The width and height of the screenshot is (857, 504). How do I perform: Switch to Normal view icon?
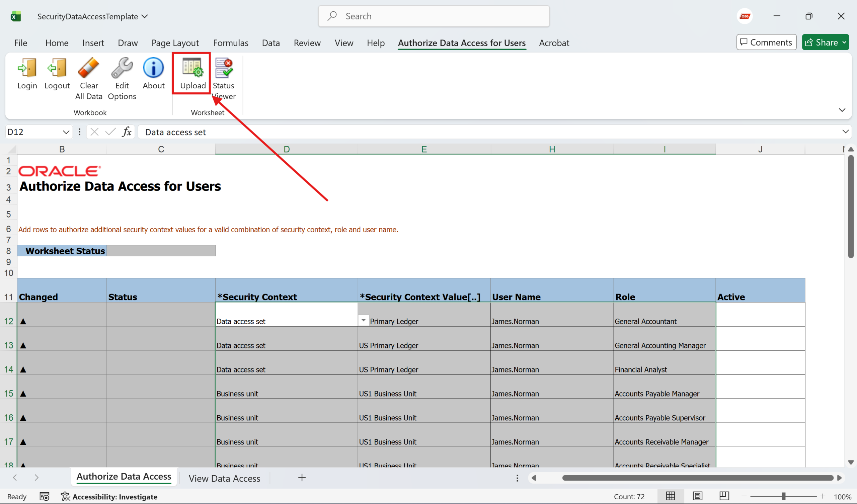670,496
